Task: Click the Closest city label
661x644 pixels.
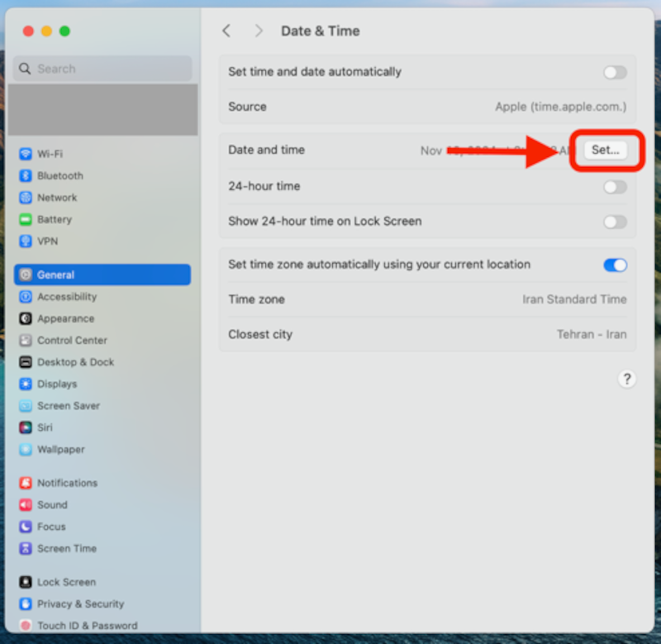Action: click(260, 335)
